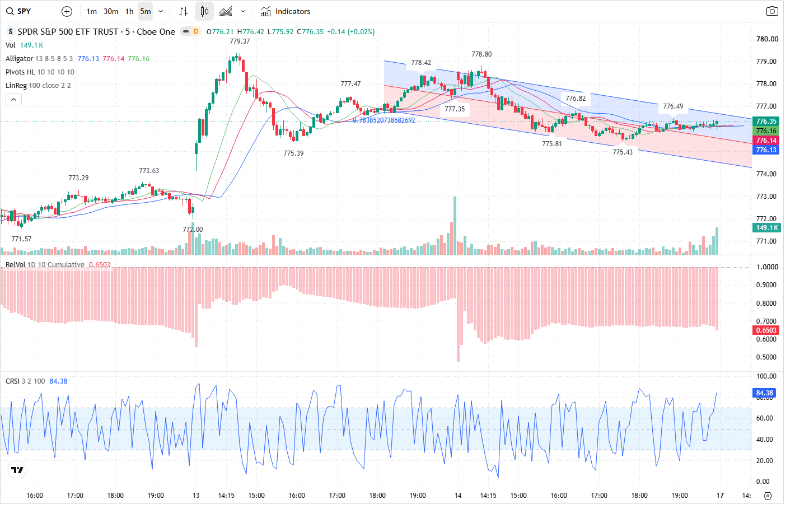
Task: Click the 100.00 CRSI scale value
Action: pyautogui.click(x=766, y=376)
